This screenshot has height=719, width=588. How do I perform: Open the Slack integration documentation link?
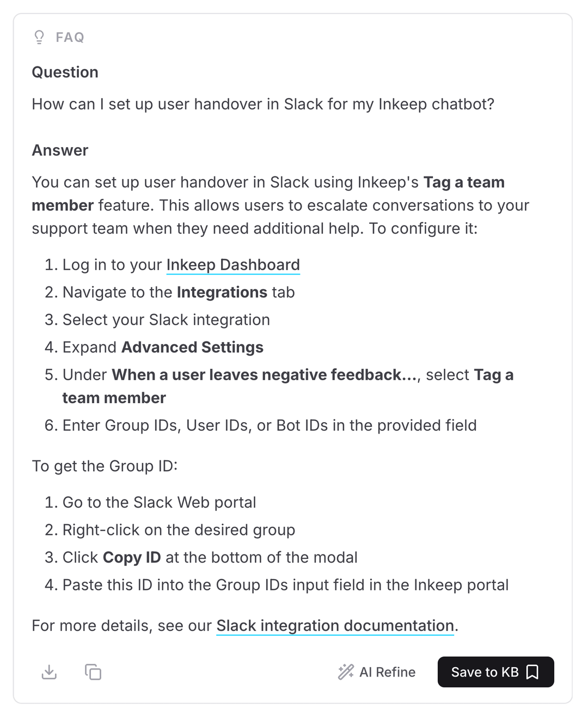point(335,625)
